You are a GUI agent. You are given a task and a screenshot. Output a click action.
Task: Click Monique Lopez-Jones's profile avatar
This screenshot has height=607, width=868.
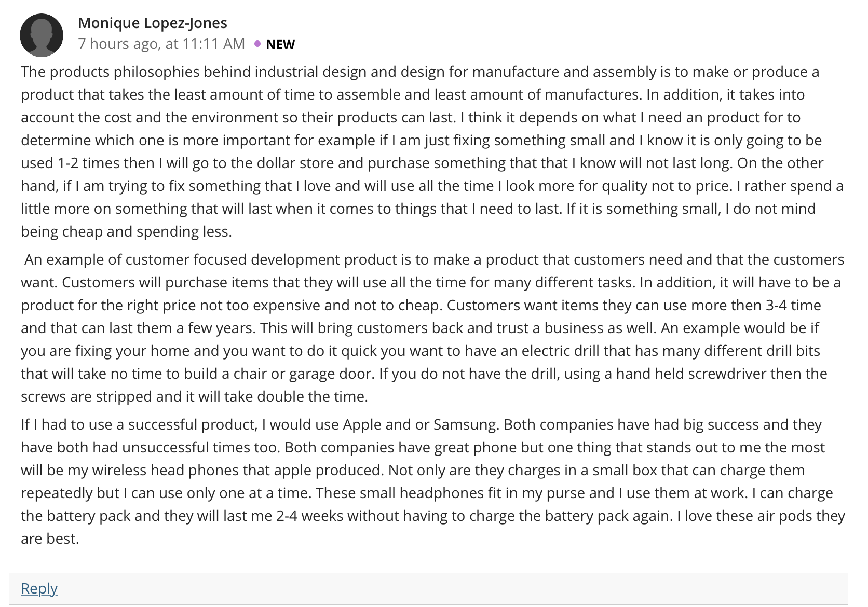[42, 35]
